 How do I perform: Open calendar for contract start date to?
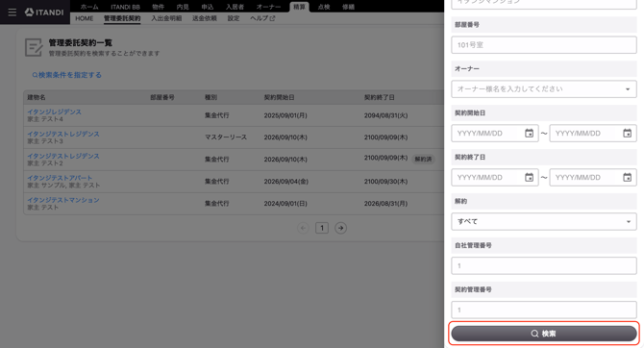pos(627,133)
